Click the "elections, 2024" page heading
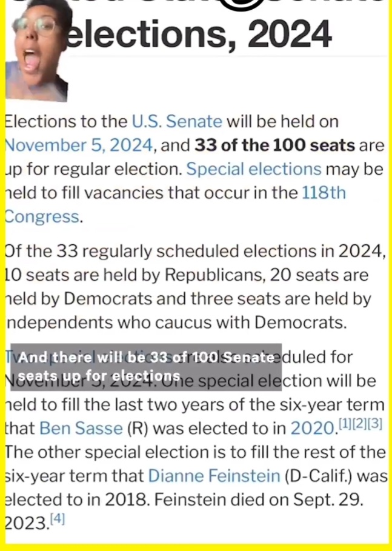 point(200,35)
